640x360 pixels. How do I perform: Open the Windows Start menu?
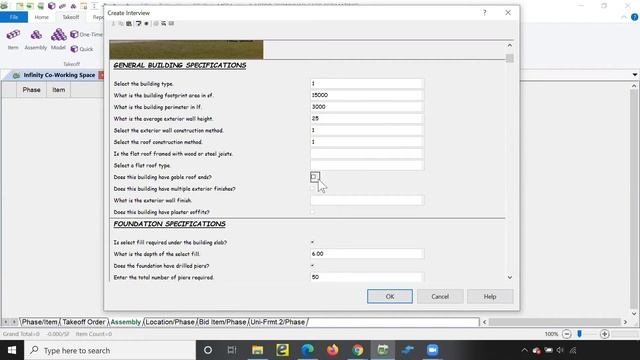point(12,350)
